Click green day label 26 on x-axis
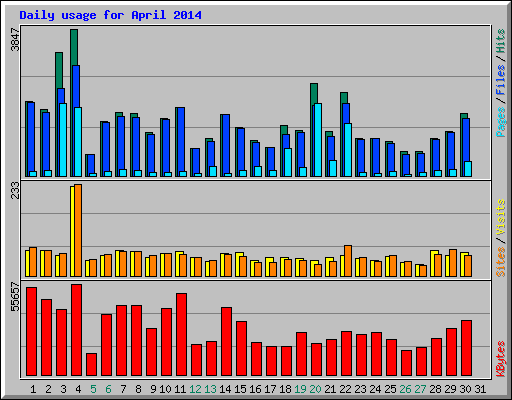Screen dimensions: 512x400 pos(405,389)
